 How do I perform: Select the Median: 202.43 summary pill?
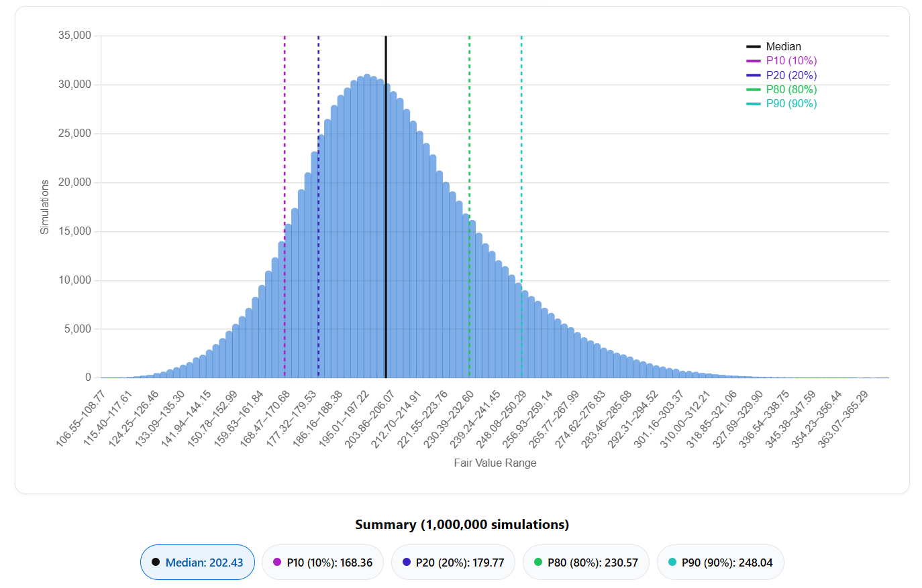click(197, 562)
